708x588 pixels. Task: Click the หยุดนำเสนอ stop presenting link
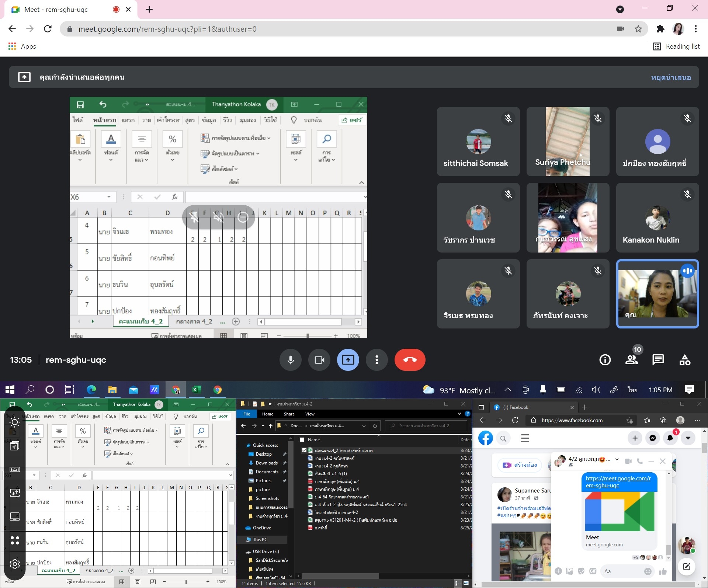671,77
